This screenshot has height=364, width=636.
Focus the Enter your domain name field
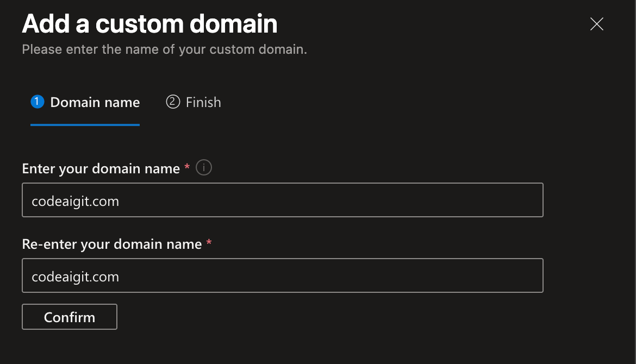click(x=282, y=200)
